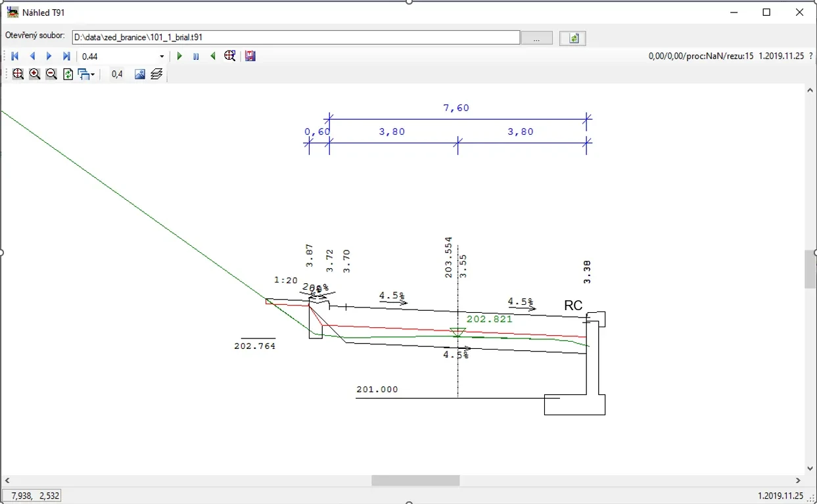The image size is (817, 504).
Task: Click the open file path field
Action: tap(296, 38)
